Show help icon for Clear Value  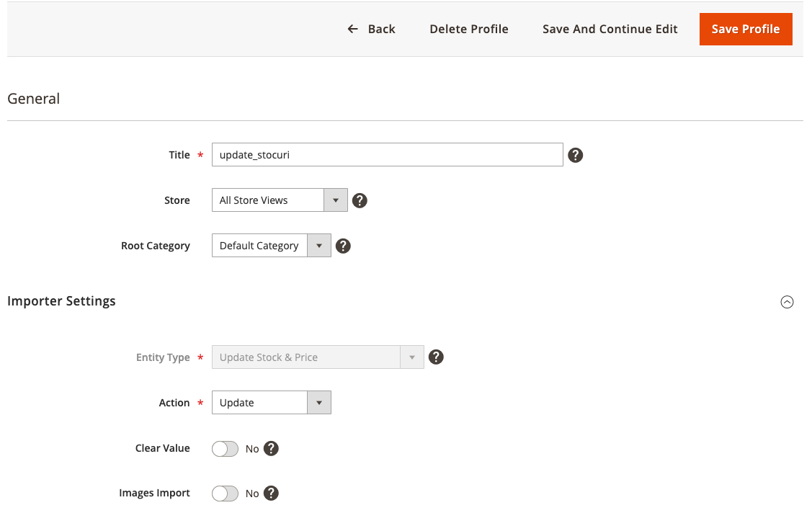(271, 448)
